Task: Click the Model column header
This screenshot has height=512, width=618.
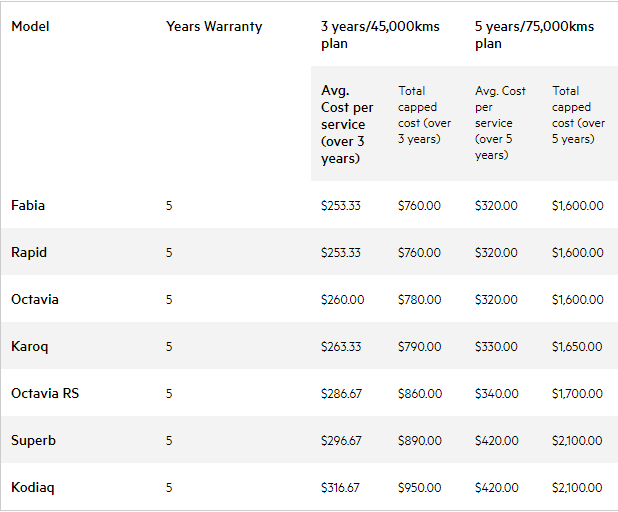Action: point(30,27)
